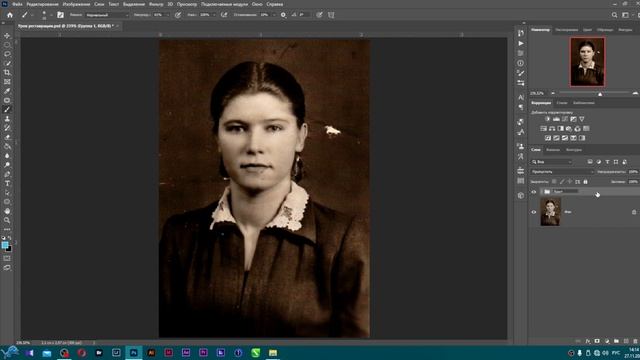Toggle lock transparent pixels
Image resolution: width=640 pixels, height=360 pixels.
[x=554, y=182]
